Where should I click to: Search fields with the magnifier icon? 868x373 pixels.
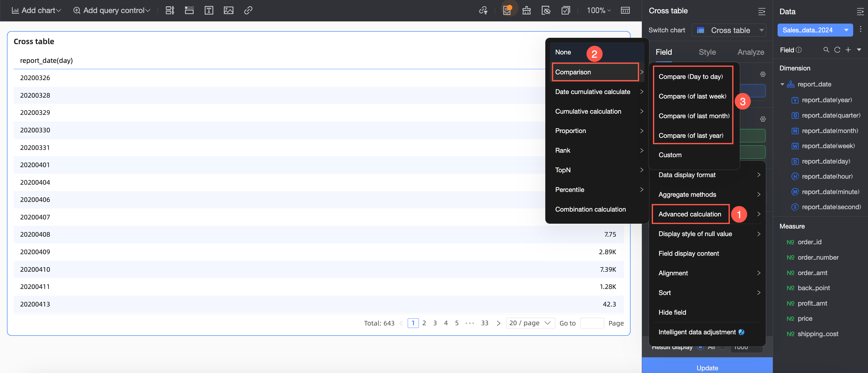(826, 50)
